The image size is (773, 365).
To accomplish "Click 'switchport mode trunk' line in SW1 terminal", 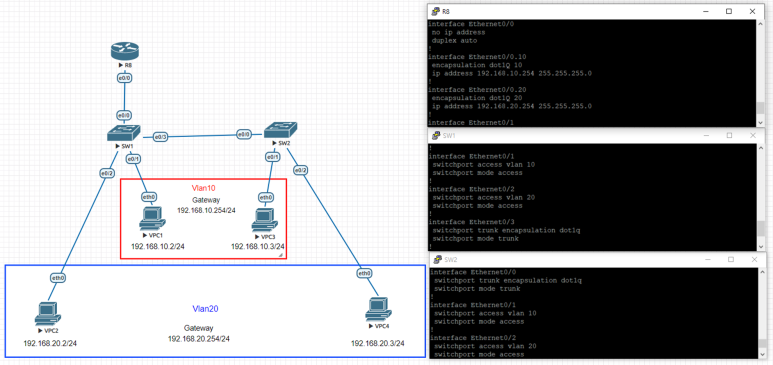I will pos(475,238).
